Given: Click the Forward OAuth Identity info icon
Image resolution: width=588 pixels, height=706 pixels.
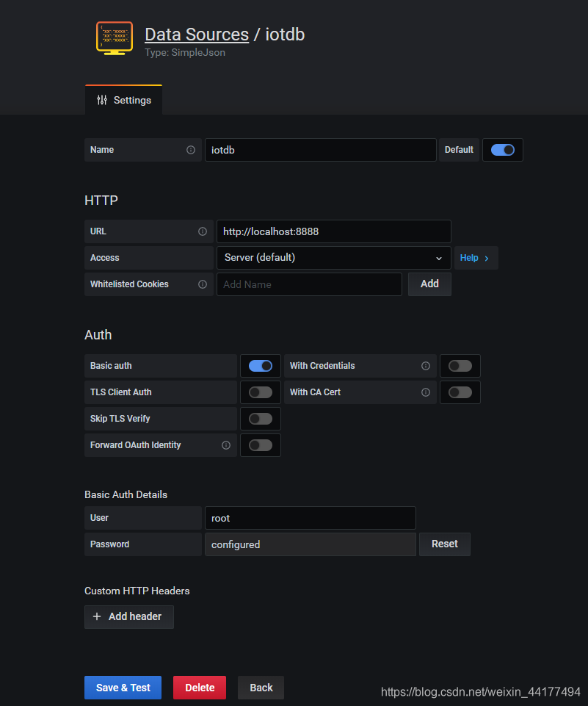Looking at the screenshot, I should 226,445.
